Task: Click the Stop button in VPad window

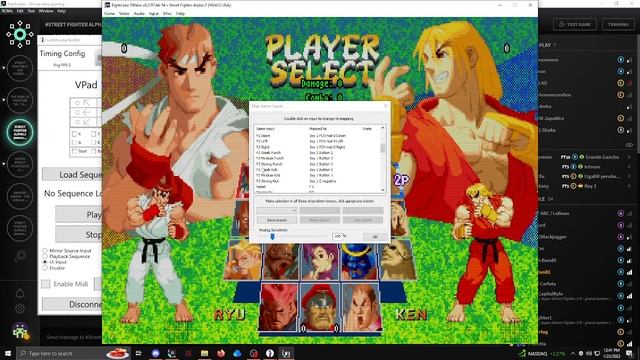Action: (78, 235)
